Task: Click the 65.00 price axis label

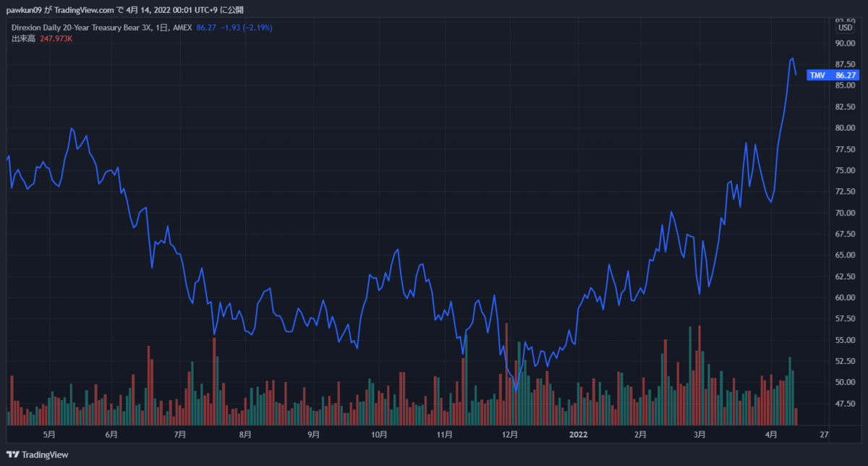Action: [846, 255]
